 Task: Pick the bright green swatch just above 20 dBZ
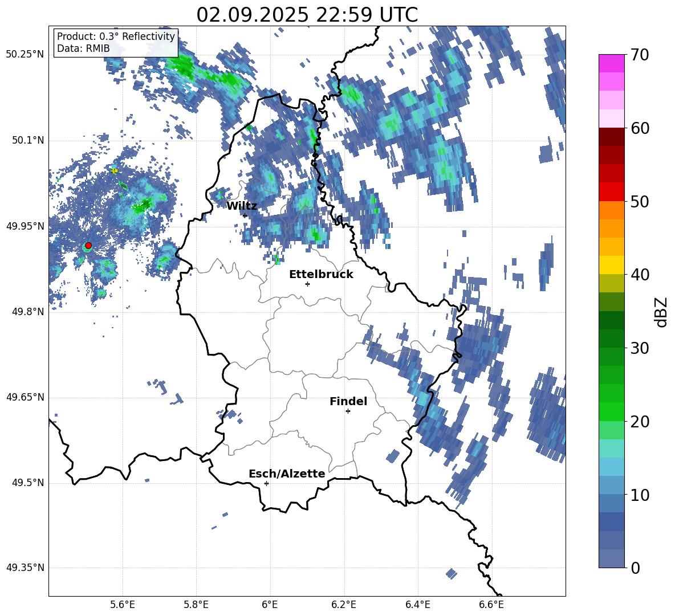611,411
